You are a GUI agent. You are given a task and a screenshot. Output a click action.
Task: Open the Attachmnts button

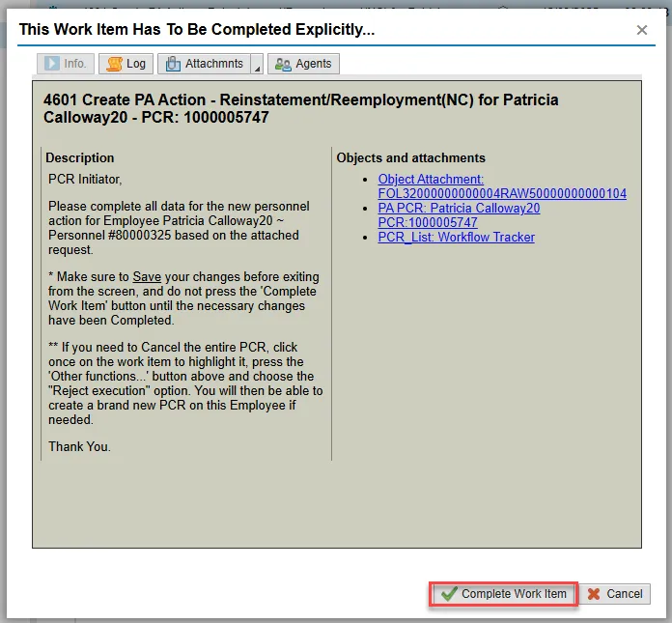[x=204, y=64]
